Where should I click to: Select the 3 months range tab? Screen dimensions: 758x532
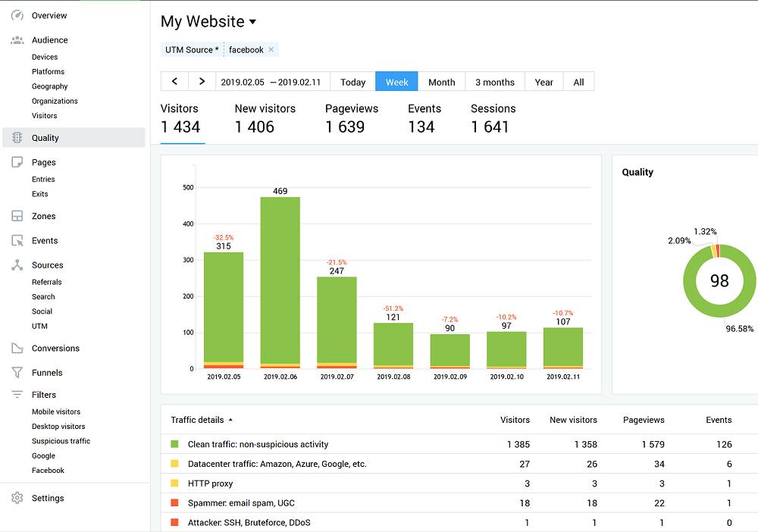click(494, 82)
